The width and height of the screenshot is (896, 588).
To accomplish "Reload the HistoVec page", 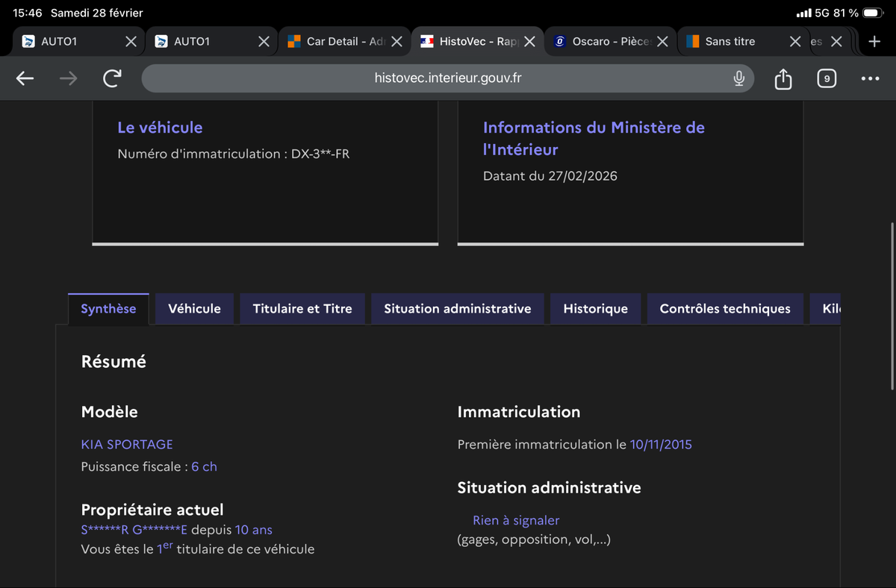I will point(112,78).
